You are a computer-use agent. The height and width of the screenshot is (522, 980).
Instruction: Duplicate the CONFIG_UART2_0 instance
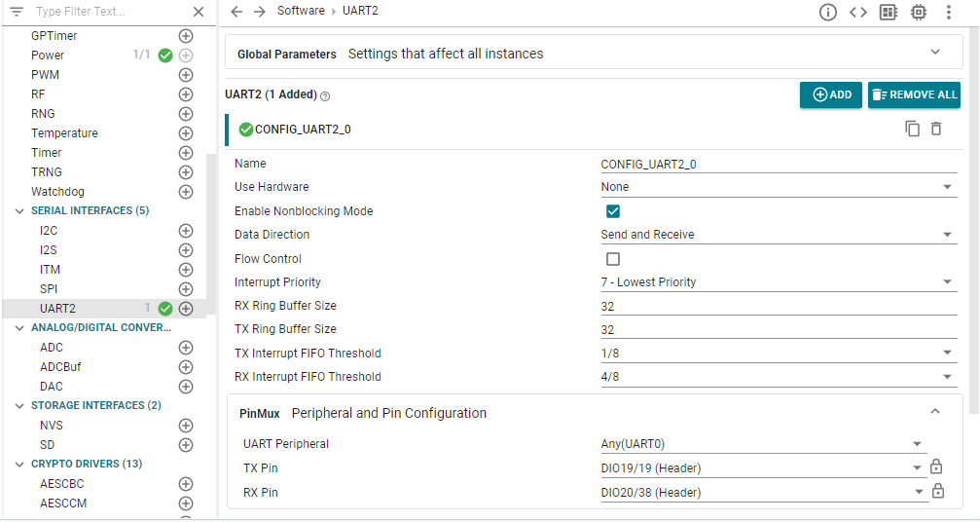tap(912, 129)
